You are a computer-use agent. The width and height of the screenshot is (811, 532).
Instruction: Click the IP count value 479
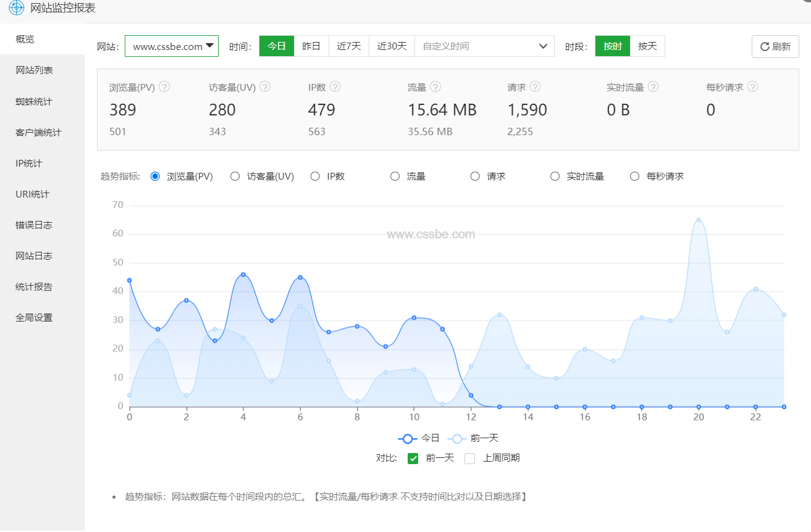coord(322,110)
